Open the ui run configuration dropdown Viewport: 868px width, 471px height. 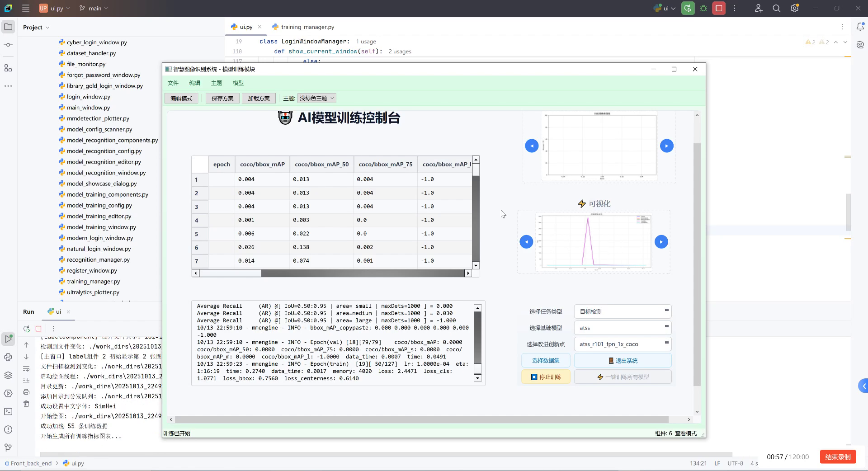point(665,8)
